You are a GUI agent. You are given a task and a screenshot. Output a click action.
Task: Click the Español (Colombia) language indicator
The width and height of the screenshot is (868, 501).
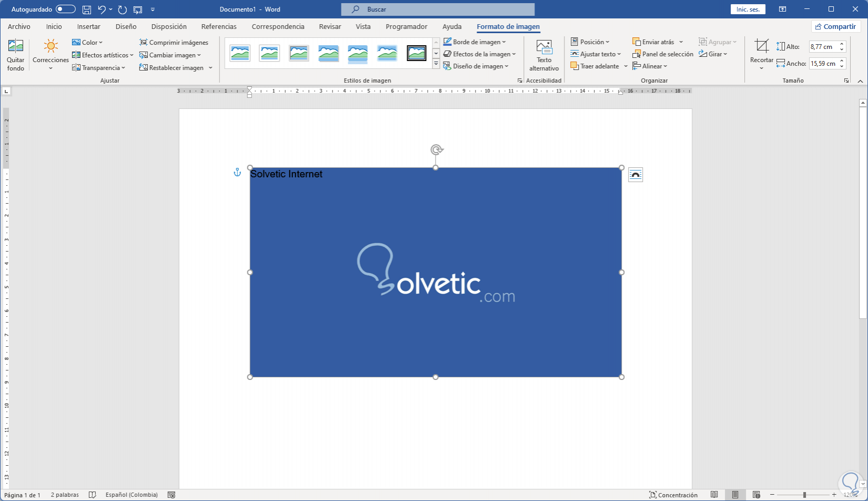point(132,495)
